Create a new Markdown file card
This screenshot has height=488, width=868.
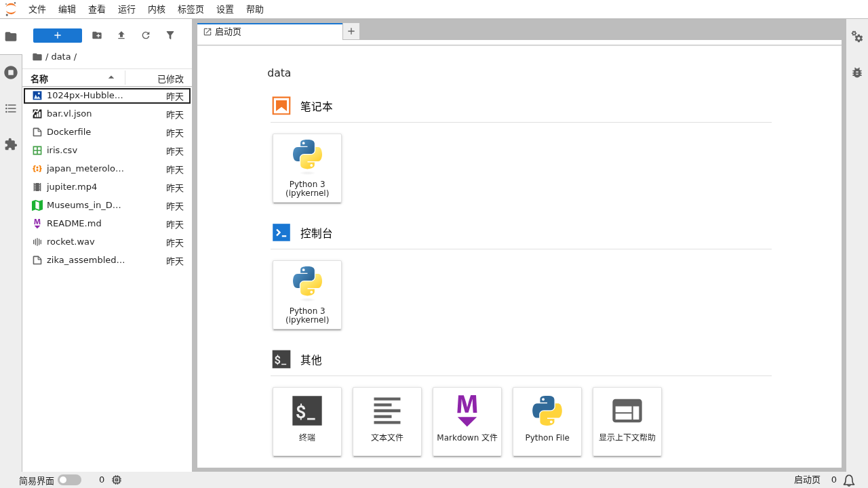point(467,422)
